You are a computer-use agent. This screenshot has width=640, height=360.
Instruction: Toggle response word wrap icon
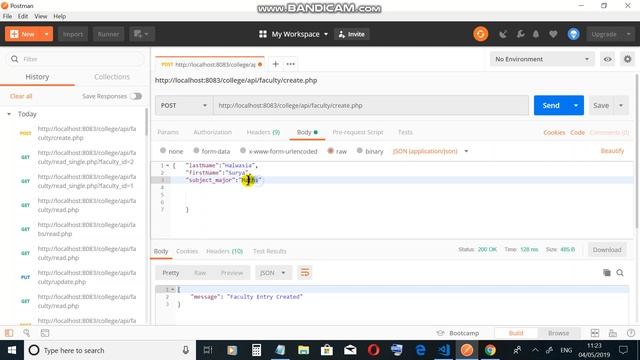305,273
